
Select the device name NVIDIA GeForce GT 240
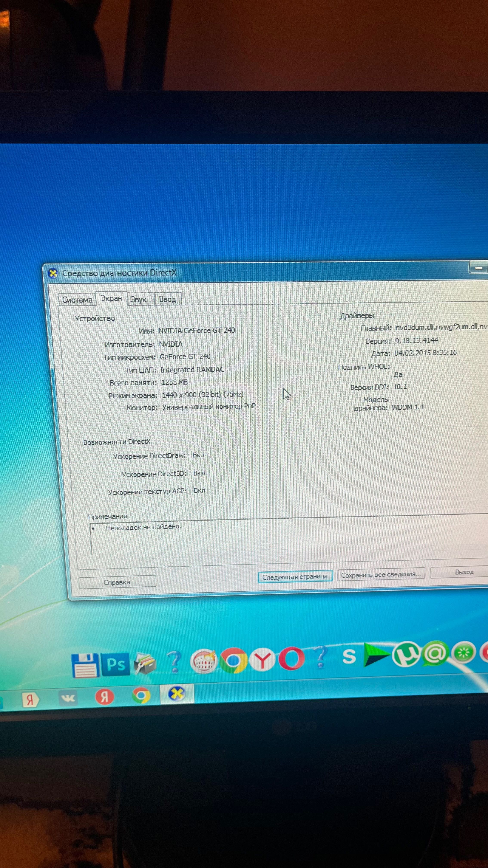[x=197, y=330]
